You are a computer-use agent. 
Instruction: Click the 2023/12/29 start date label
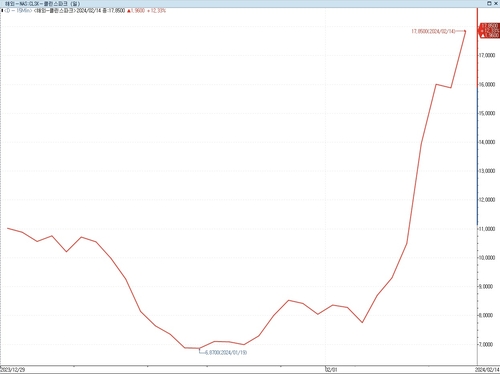pos(13,370)
